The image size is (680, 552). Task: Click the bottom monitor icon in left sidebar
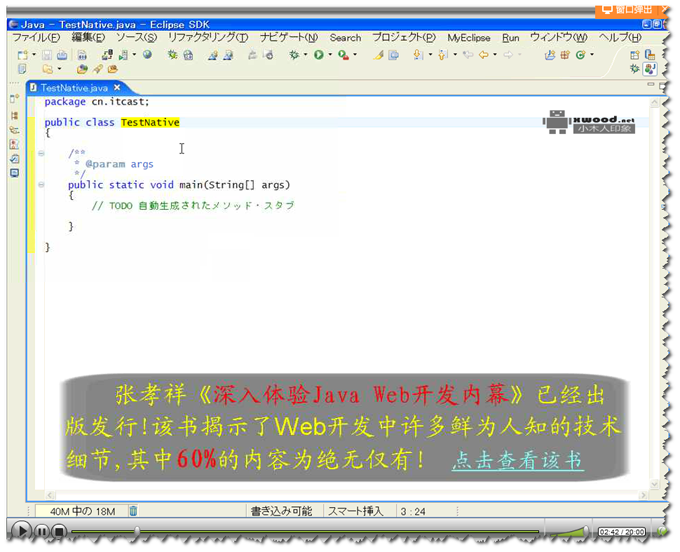(x=14, y=173)
